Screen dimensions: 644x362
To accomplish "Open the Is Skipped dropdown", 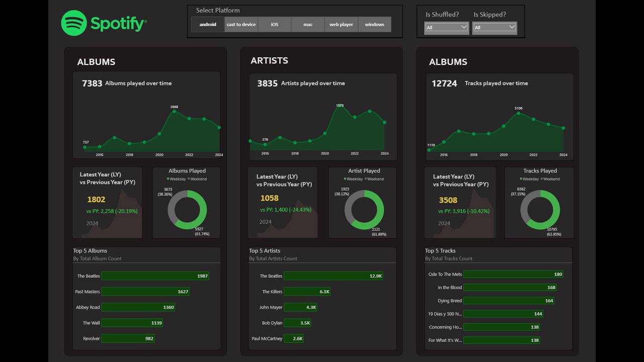I will [495, 27].
